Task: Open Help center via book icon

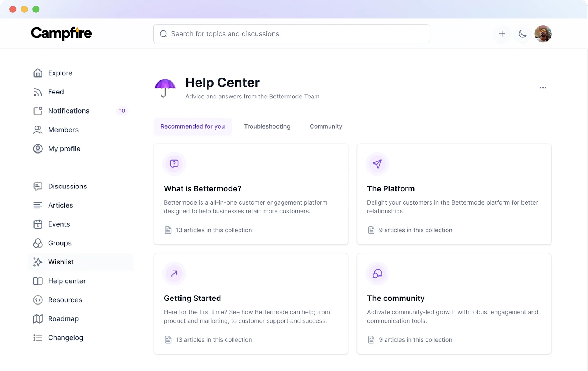Action: 38,281
